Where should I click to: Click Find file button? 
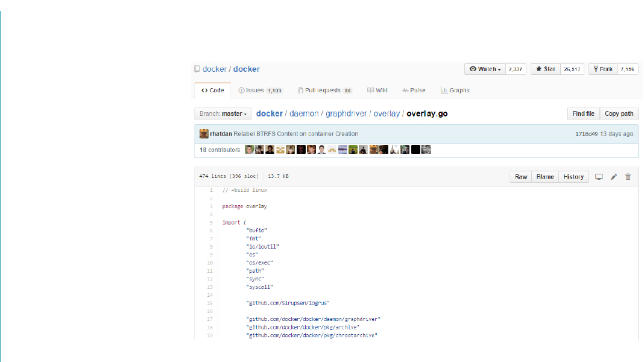(x=583, y=114)
